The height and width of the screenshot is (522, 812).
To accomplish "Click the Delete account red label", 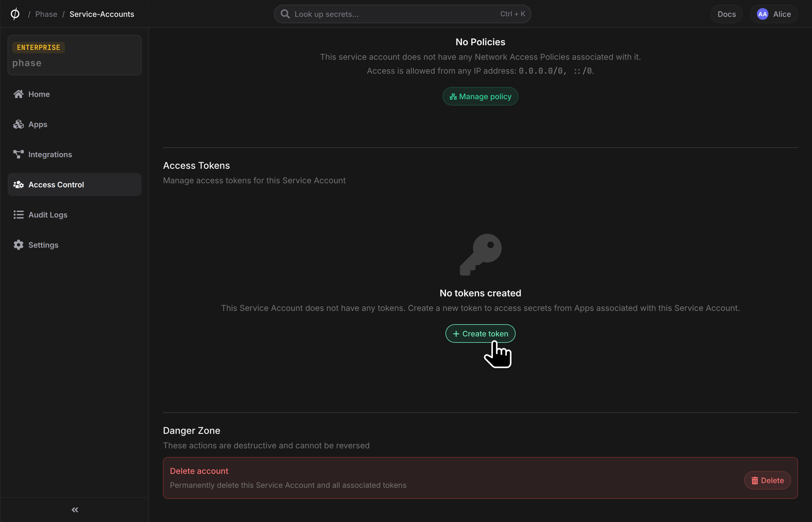I will pos(199,471).
